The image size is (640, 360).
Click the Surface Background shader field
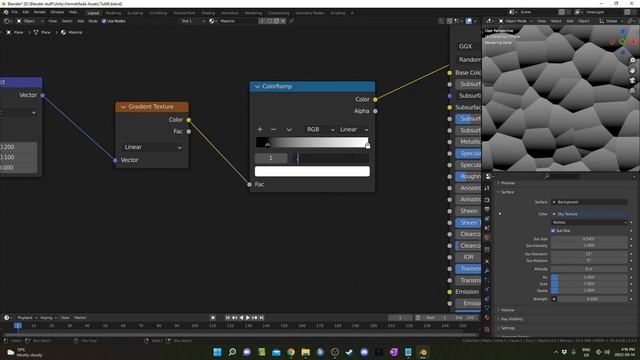click(589, 202)
